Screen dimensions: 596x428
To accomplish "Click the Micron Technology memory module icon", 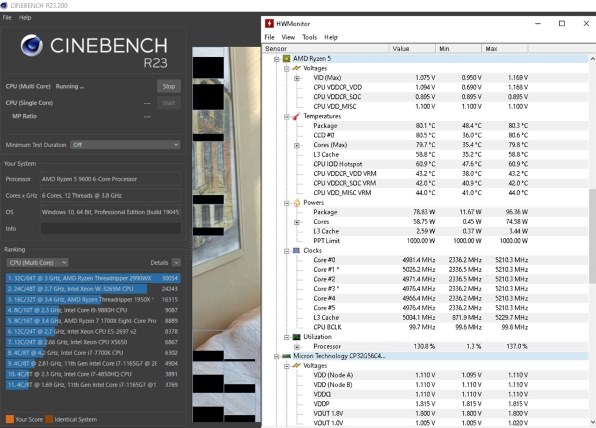I will [x=287, y=356].
